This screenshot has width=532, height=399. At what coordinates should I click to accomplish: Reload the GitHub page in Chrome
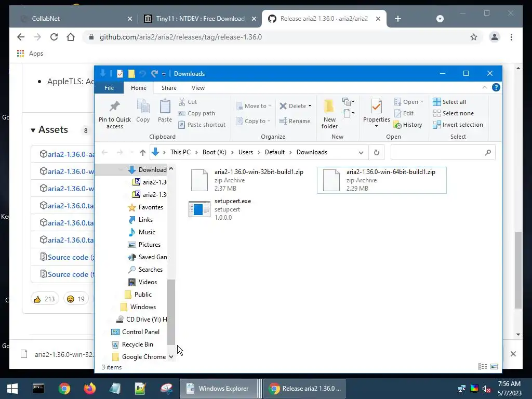point(54,37)
